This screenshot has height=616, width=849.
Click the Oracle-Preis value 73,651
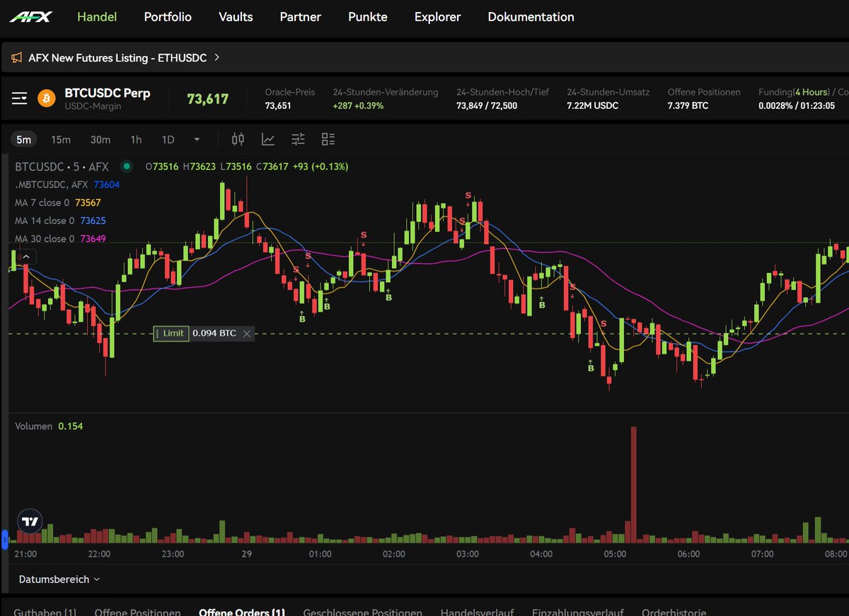[278, 105]
